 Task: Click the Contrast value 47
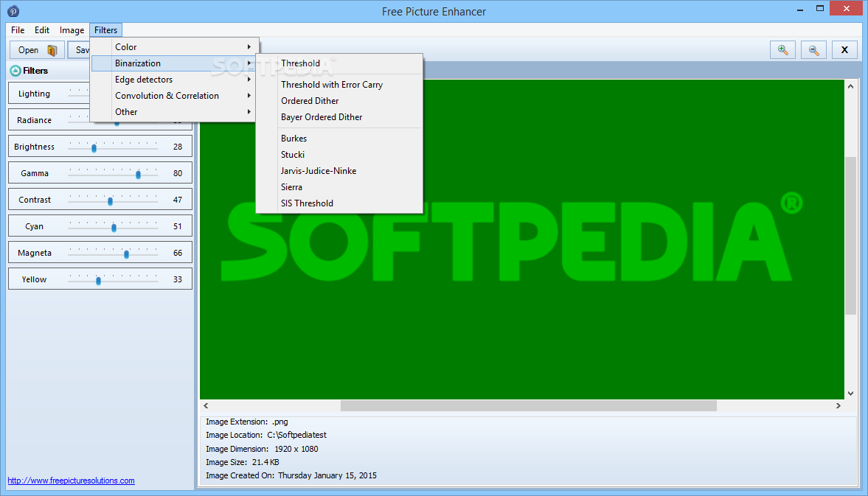click(x=178, y=200)
